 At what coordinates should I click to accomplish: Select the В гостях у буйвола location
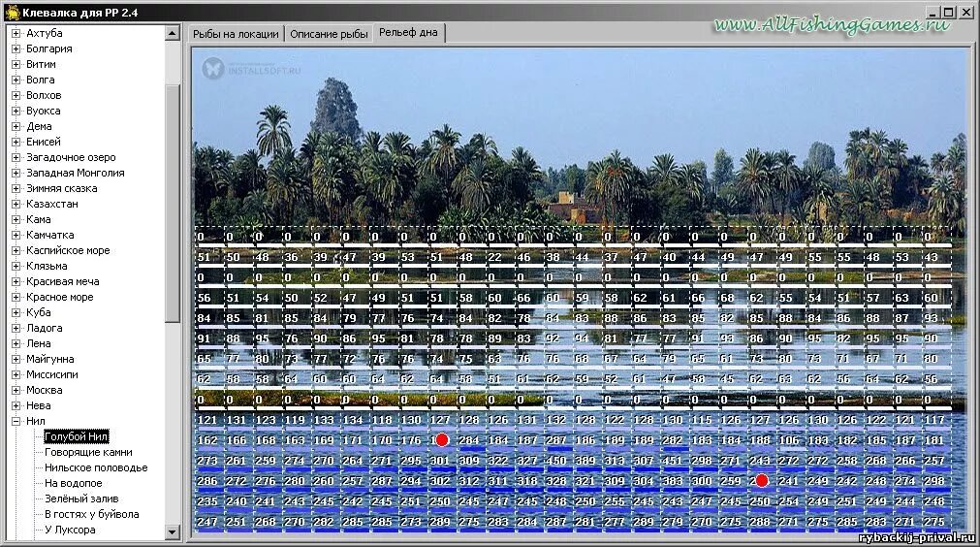pyautogui.click(x=91, y=514)
